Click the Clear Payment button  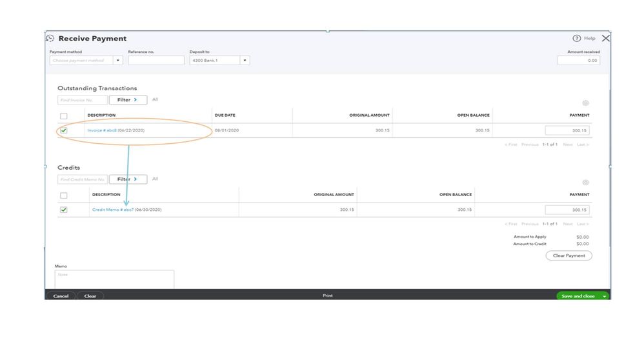tap(569, 255)
